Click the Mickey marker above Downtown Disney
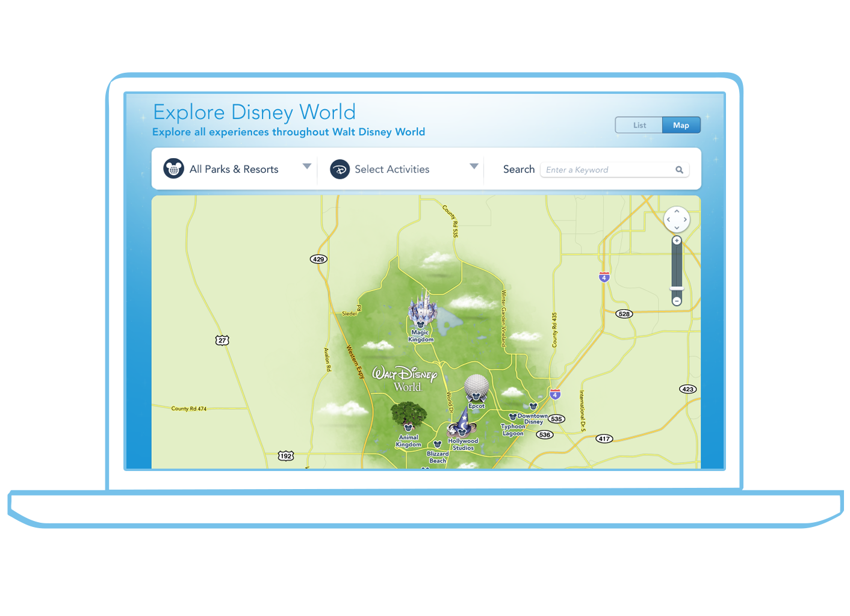Screen dimensions: 850x616 point(533,407)
